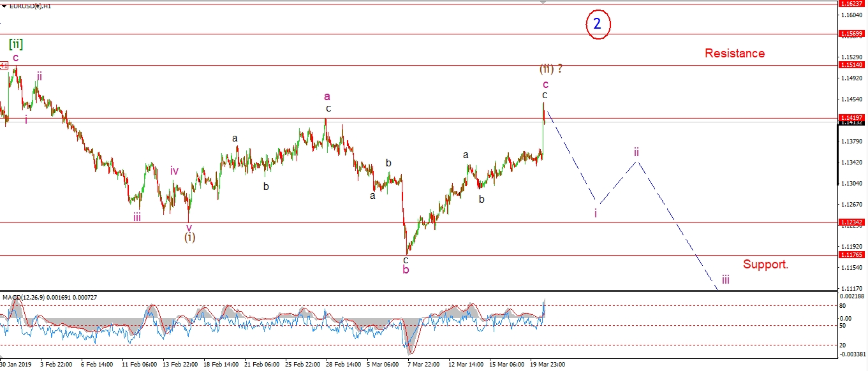868x371 pixels.
Task: Click the 1.16237 red price tag
Action: coord(852,4)
